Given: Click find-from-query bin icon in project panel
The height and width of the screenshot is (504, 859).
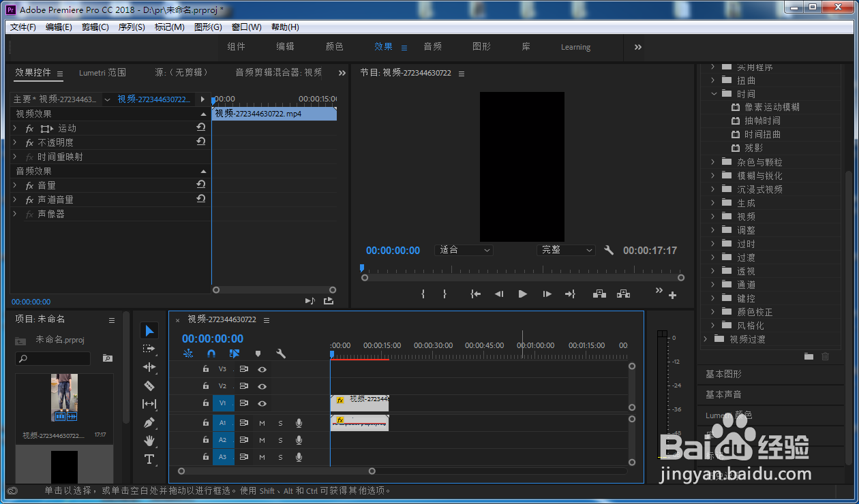Looking at the screenshot, I should pyautogui.click(x=107, y=358).
